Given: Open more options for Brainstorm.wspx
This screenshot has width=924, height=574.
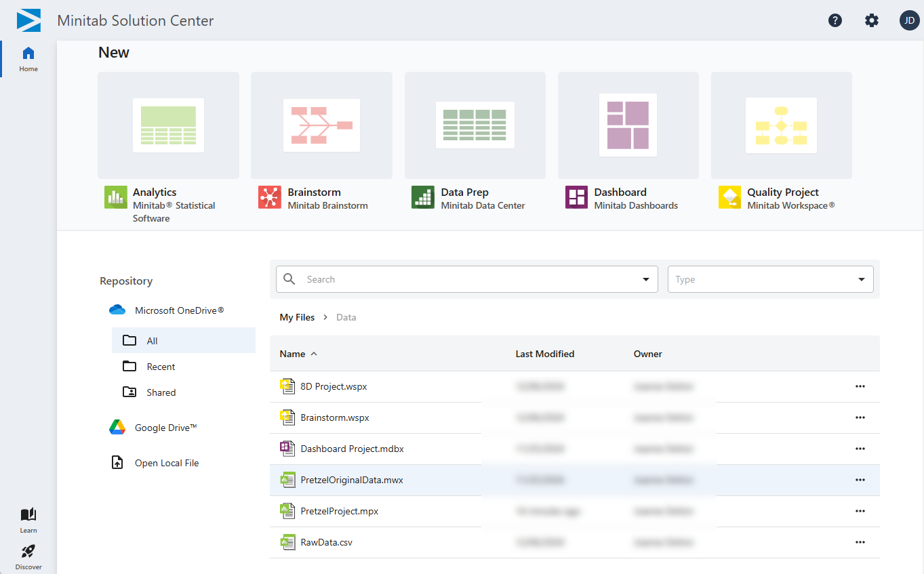Looking at the screenshot, I should [x=860, y=417].
